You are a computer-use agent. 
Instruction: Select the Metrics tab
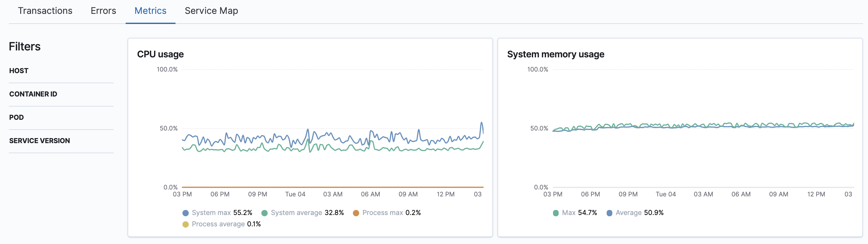(x=150, y=11)
